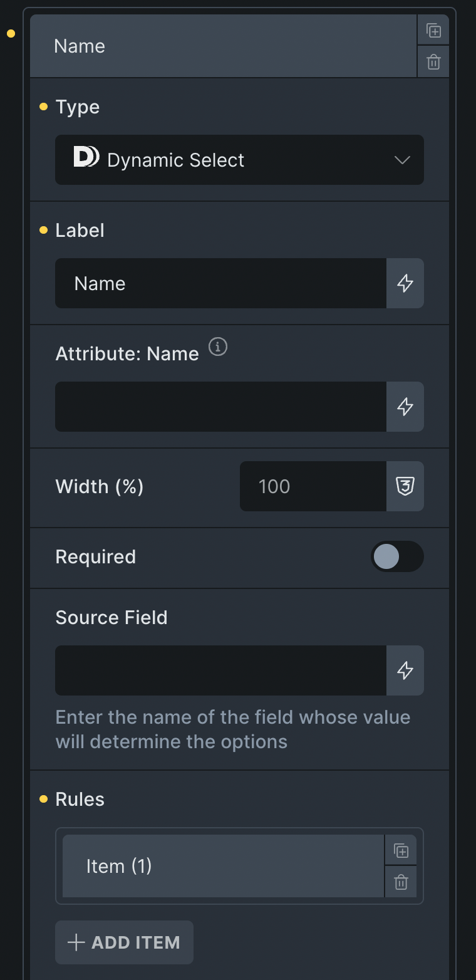The image size is (476, 980).
Task: Click inside the empty Attribute input
Action: (219, 407)
